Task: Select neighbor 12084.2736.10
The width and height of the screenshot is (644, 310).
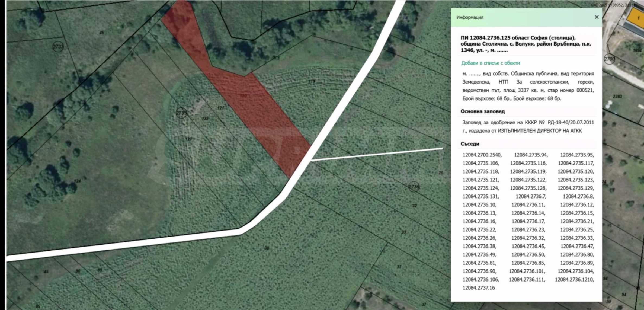Action: (479, 205)
